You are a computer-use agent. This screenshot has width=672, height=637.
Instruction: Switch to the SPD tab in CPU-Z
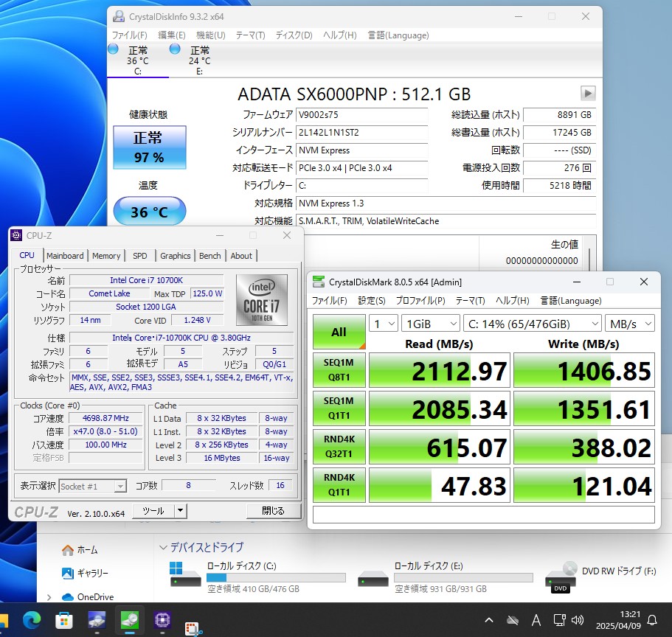tap(139, 256)
